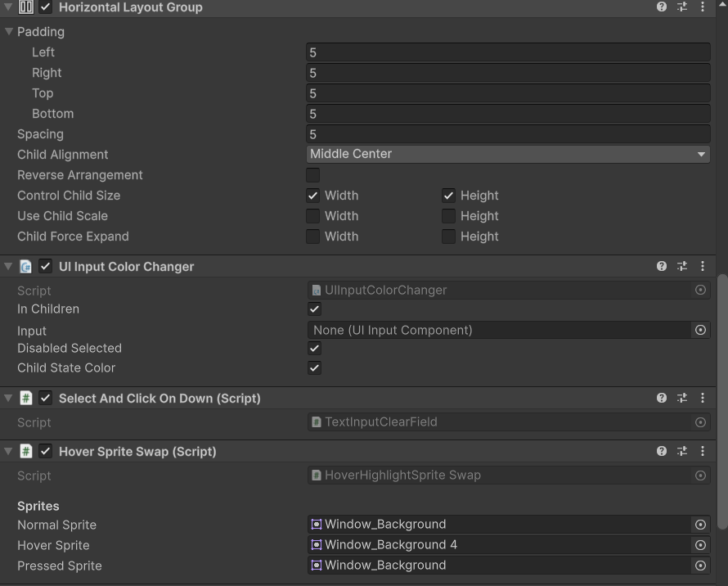Open presets for UI Input Color Changer
This screenshot has width=728, height=586.
[682, 266]
